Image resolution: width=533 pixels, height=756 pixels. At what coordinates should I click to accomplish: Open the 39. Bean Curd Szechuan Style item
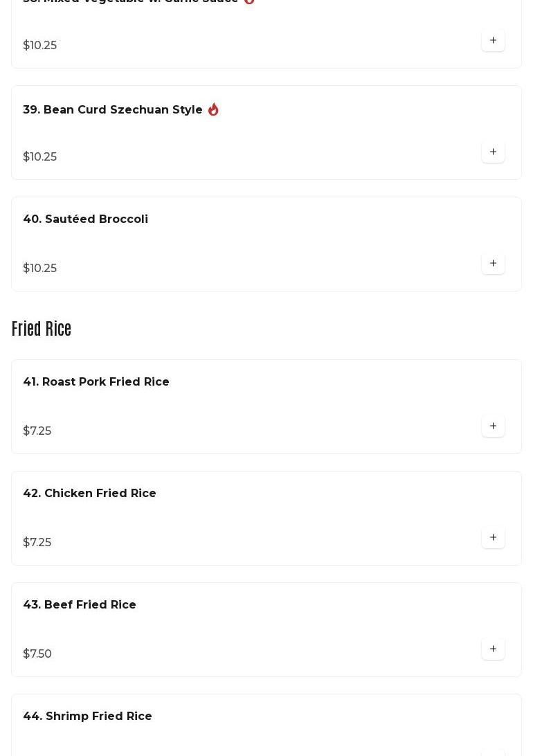click(x=113, y=109)
